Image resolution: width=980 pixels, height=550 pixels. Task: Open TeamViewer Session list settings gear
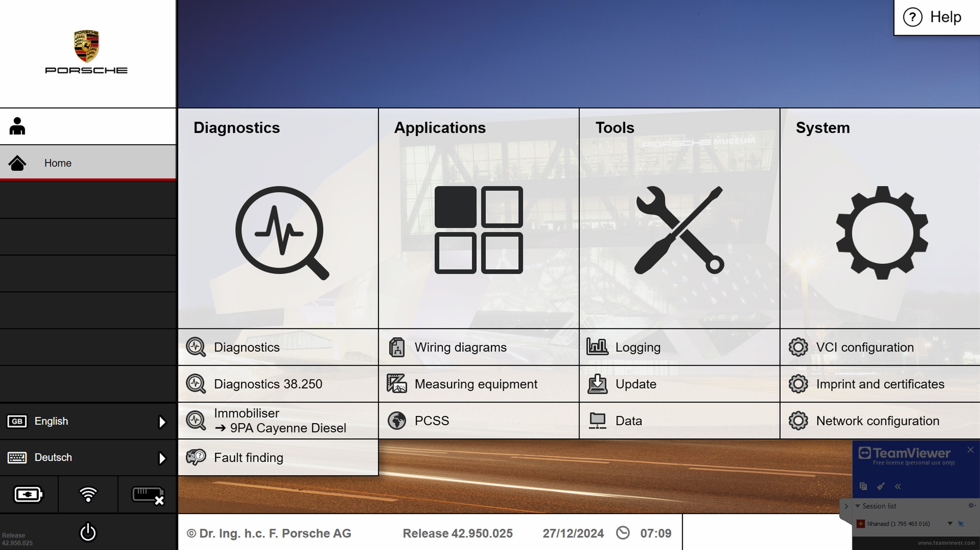pos(971,505)
